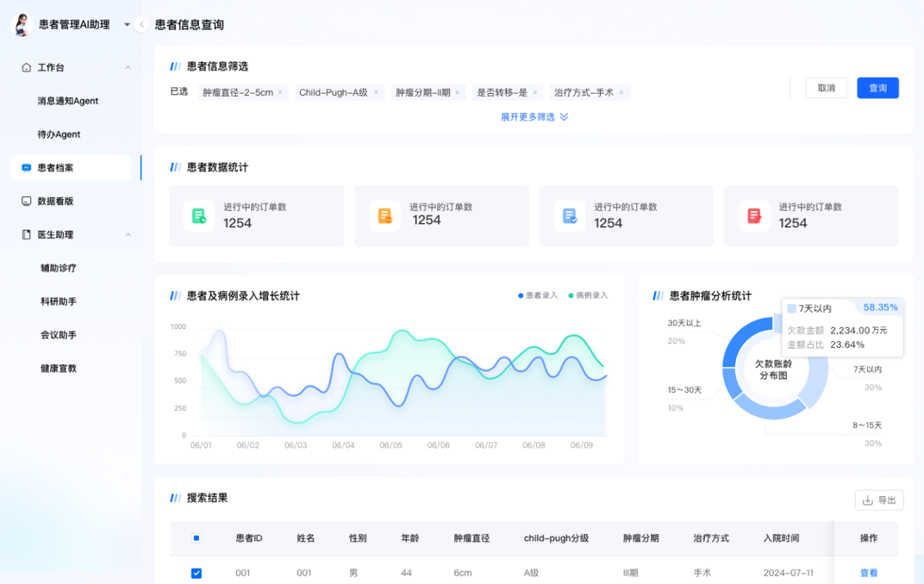Remove the 治疗方式-手术 filter tag
The image size is (924, 584).
click(x=621, y=92)
